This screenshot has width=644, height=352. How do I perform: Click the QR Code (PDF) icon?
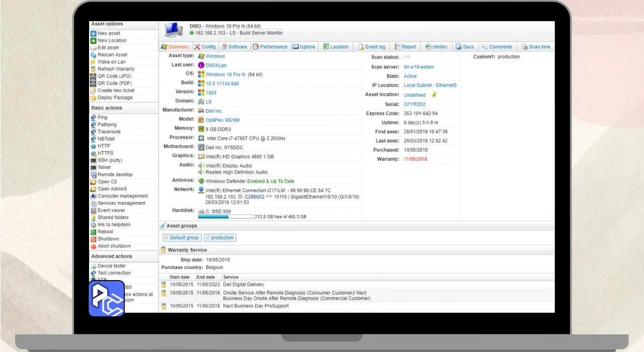(93, 83)
